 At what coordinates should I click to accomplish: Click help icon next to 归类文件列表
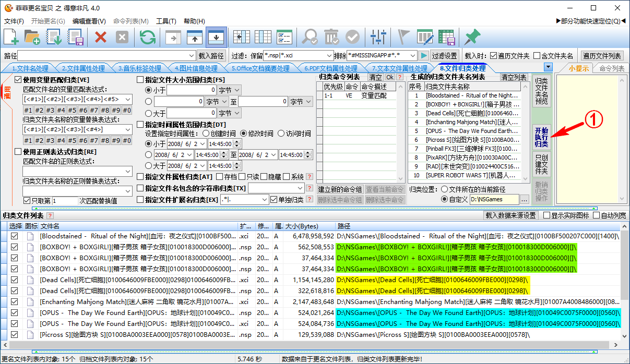[50, 215]
